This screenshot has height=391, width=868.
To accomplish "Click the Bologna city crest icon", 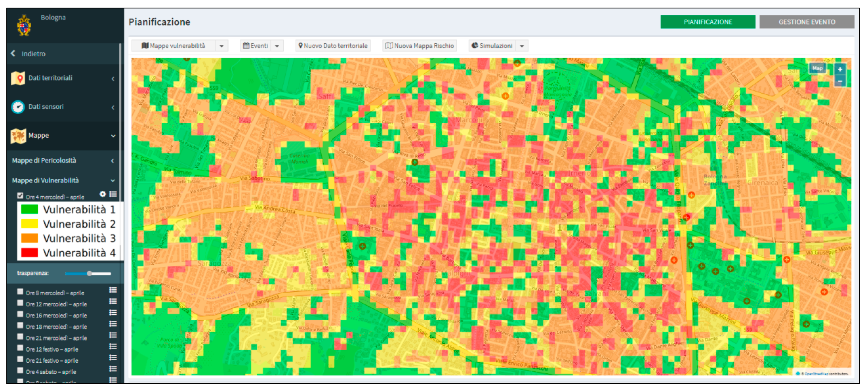I will point(24,25).
